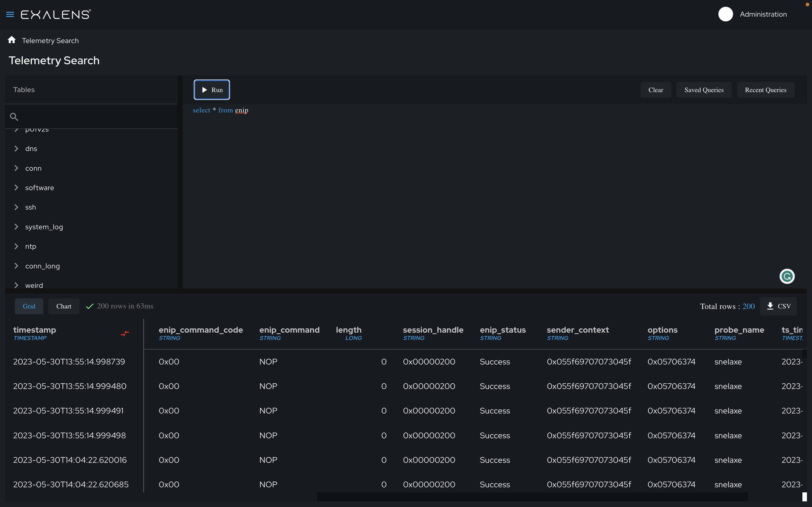Click the CSV download icon
This screenshot has height=507, width=812.
coord(770,306)
